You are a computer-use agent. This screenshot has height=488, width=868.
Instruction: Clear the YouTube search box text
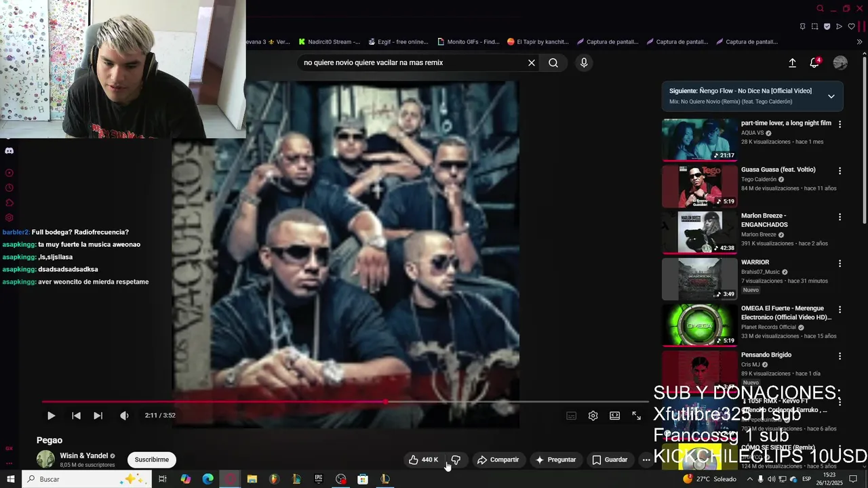coord(532,62)
